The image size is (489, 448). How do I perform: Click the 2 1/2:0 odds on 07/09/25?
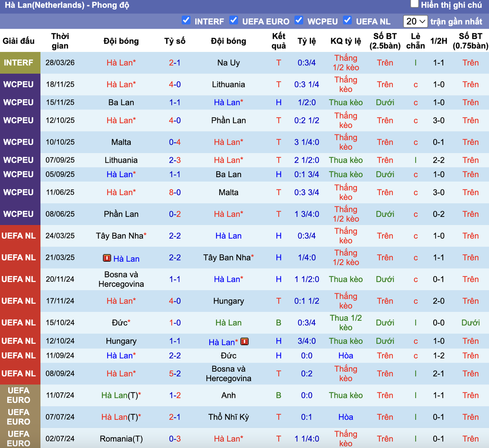[x=306, y=160]
